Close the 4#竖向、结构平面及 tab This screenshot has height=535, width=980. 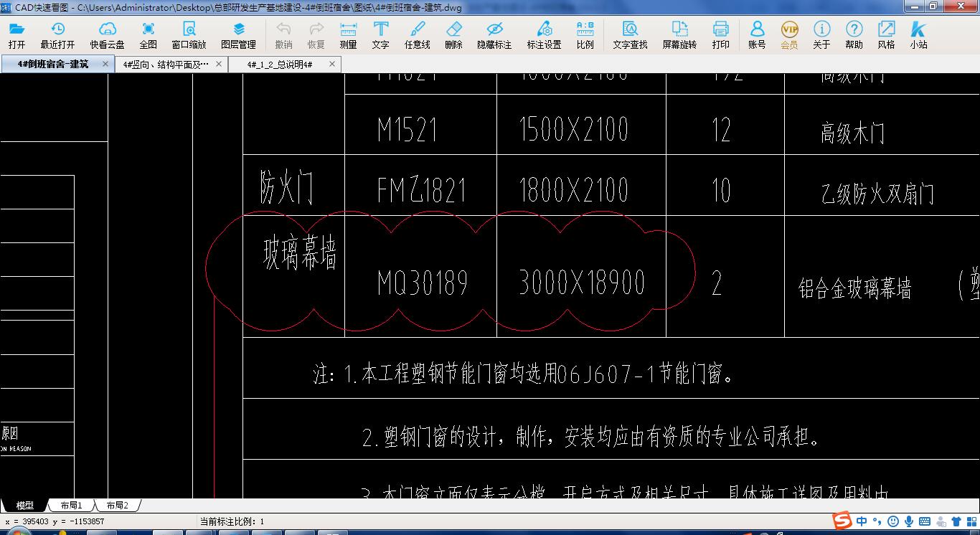click(219, 64)
